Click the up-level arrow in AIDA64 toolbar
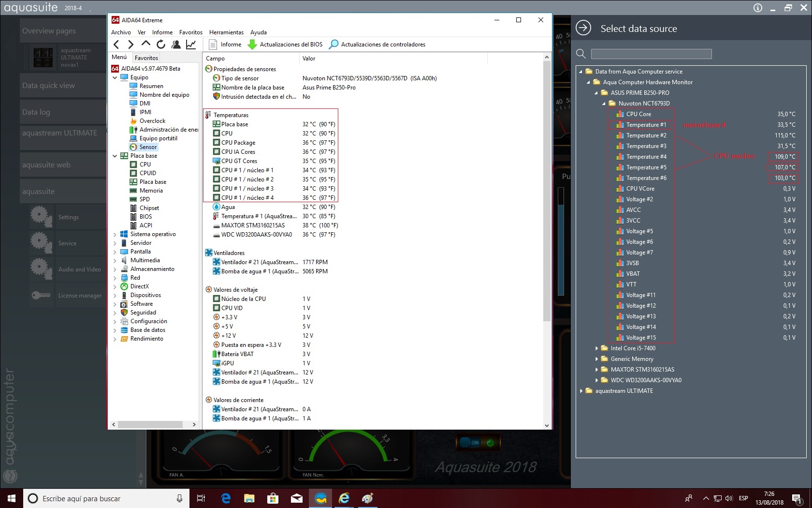Screen dimensions: 812x508 pyautogui.click(x=146, y=44)
